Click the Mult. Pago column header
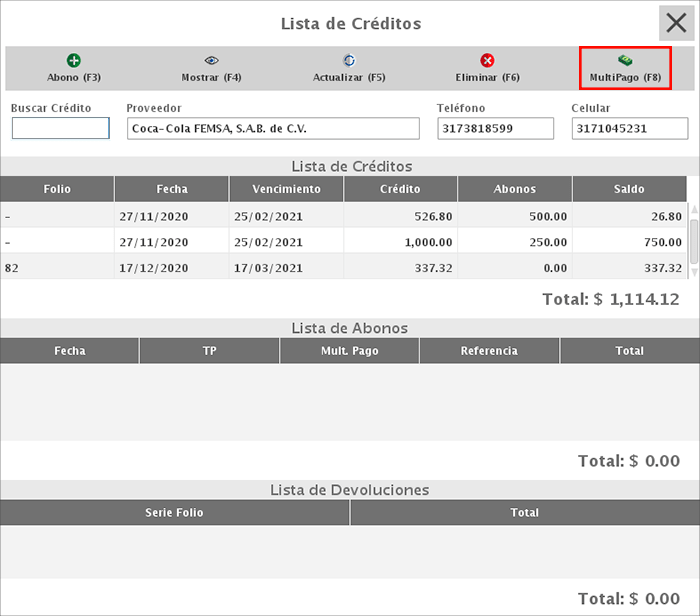This screenshot has height=616, width=700. [349, 351]
